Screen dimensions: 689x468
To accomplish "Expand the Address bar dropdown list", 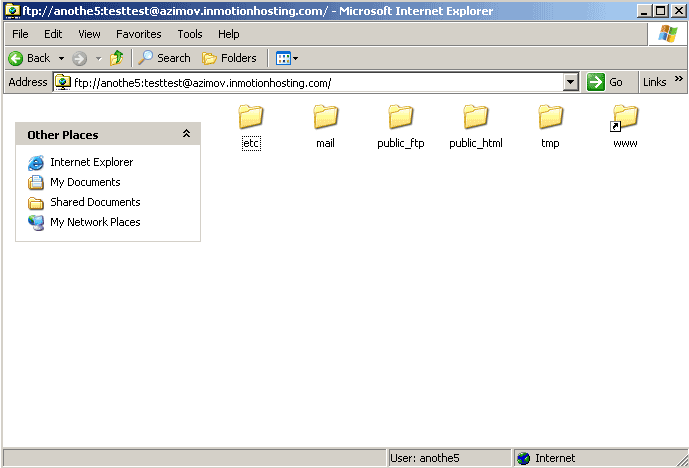I will 571,82.
